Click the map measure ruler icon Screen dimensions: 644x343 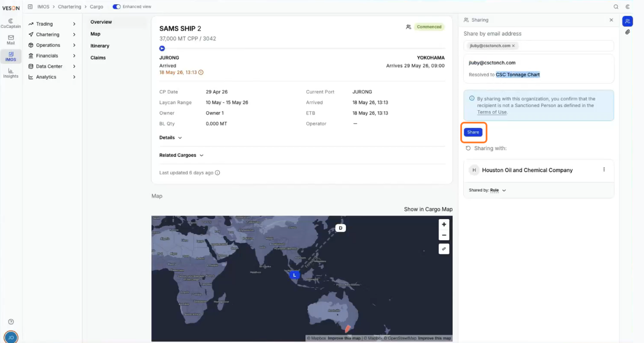click(444, 249)
